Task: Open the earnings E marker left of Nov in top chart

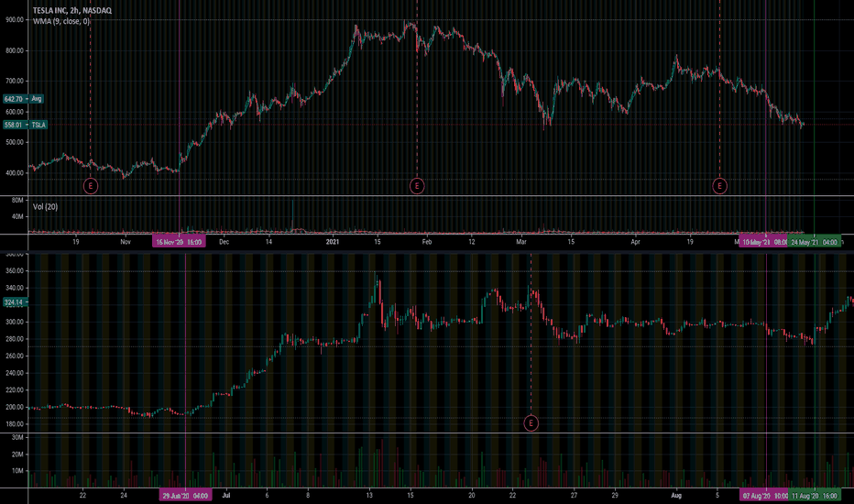Action: click(91, 186)
